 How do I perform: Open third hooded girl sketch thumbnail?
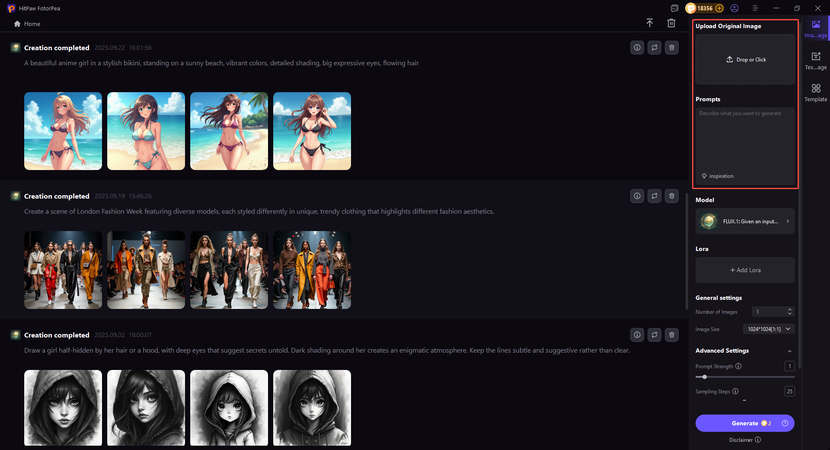pos(229,408)
